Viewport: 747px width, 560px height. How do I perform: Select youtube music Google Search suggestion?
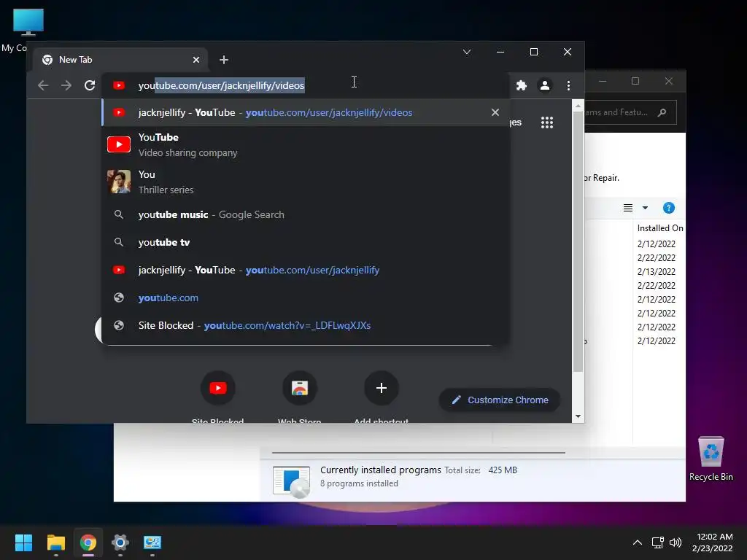(306, 215)
